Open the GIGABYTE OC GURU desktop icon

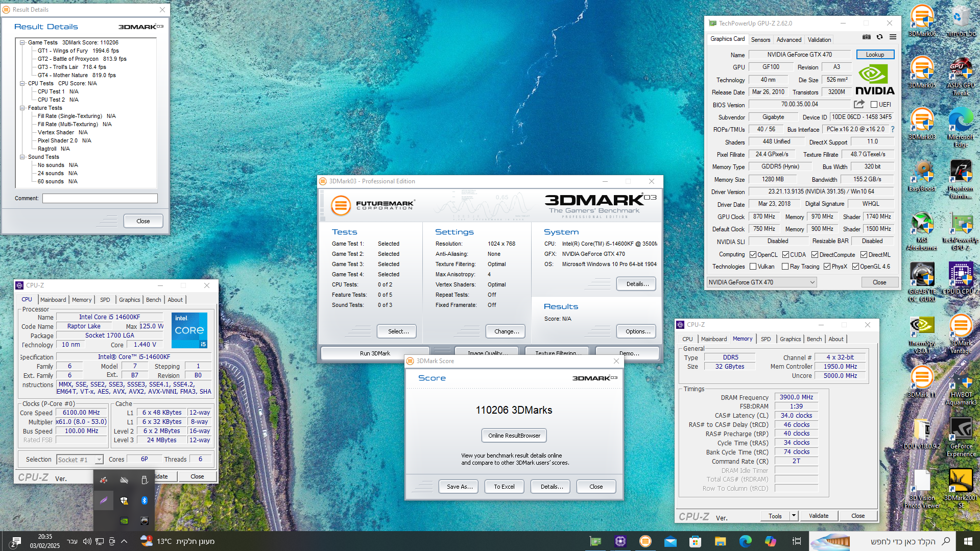coord(922,282)
